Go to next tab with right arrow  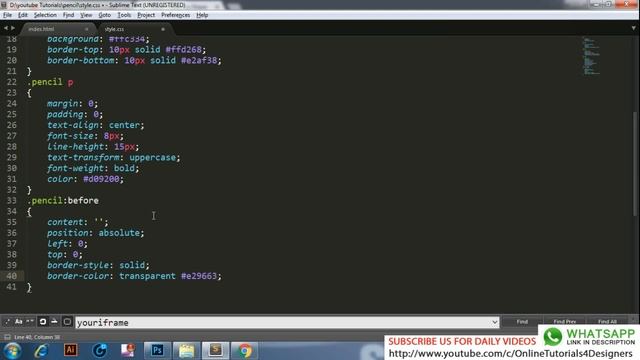coord(13,28)
